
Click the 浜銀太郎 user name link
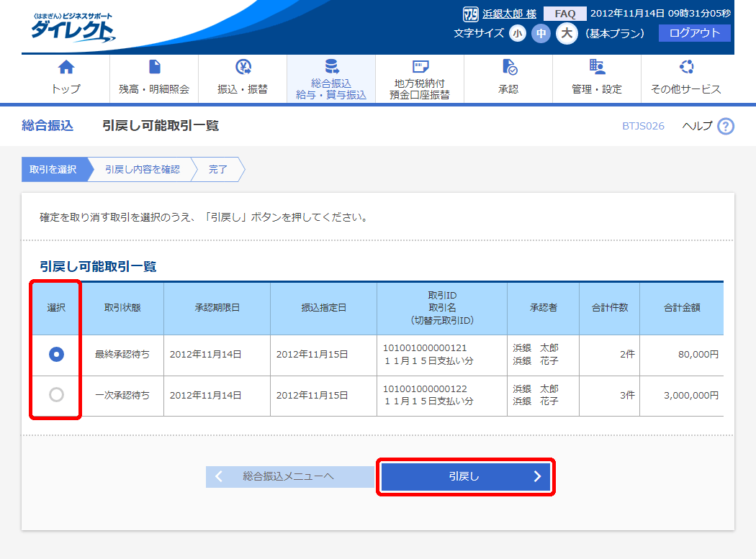508,14
